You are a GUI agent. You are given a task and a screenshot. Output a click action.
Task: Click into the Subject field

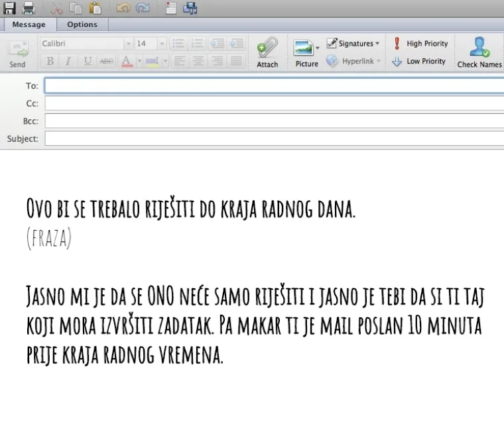272,139
